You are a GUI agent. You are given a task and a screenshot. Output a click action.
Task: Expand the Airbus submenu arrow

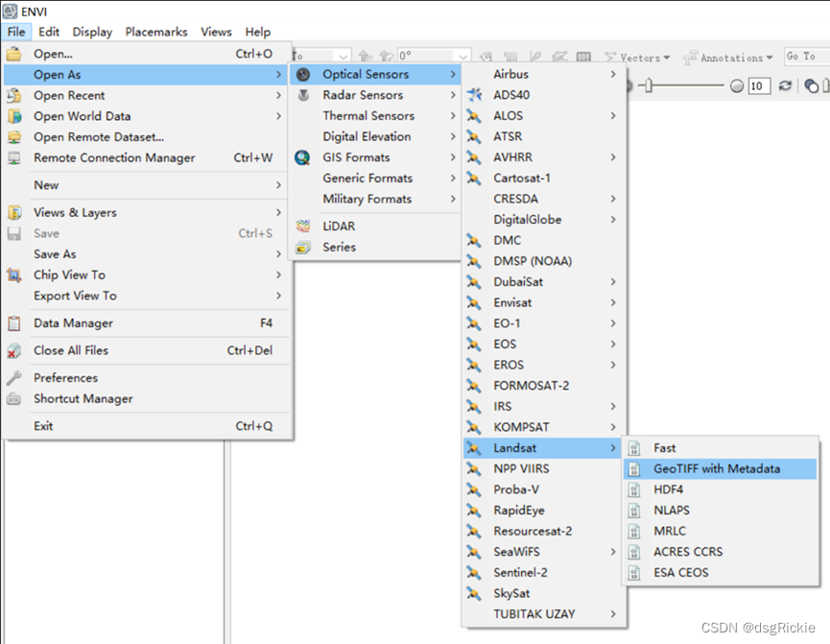(613, 74)
